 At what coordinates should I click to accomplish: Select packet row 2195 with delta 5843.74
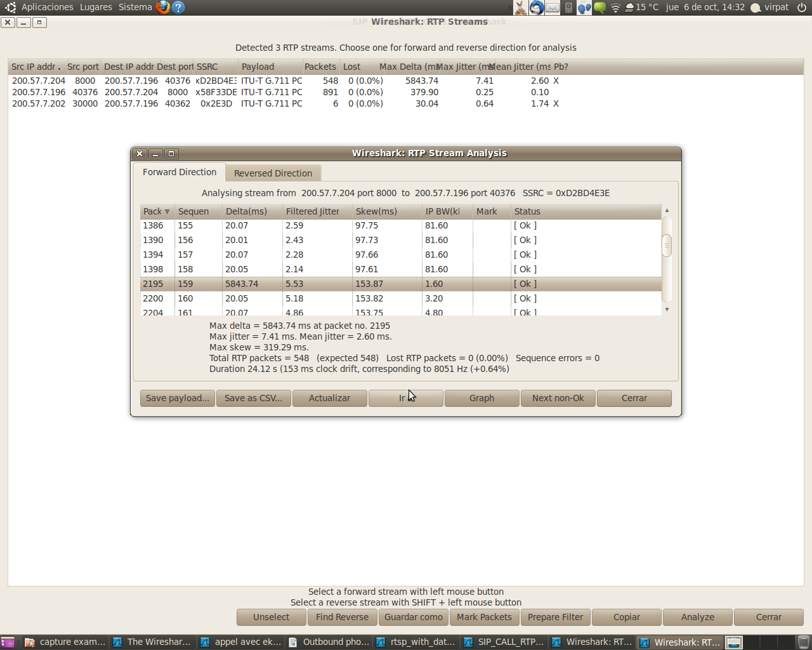click(401, 284)
